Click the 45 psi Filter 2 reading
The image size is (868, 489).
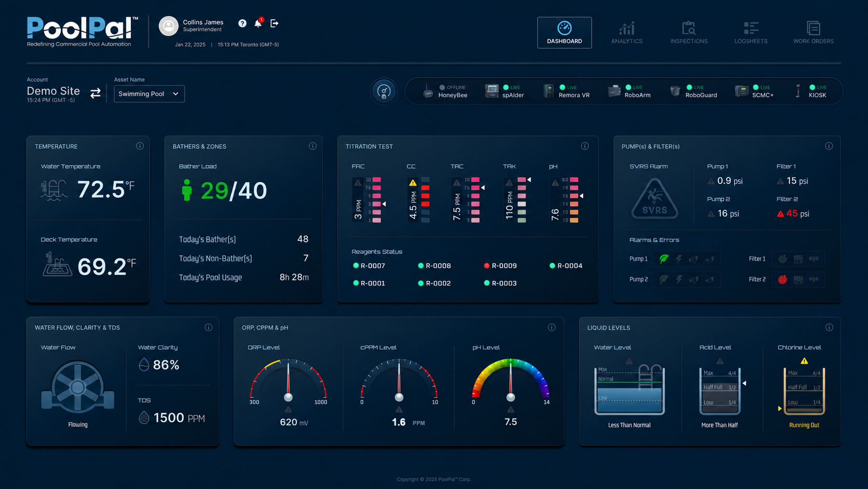click(797, 214)
